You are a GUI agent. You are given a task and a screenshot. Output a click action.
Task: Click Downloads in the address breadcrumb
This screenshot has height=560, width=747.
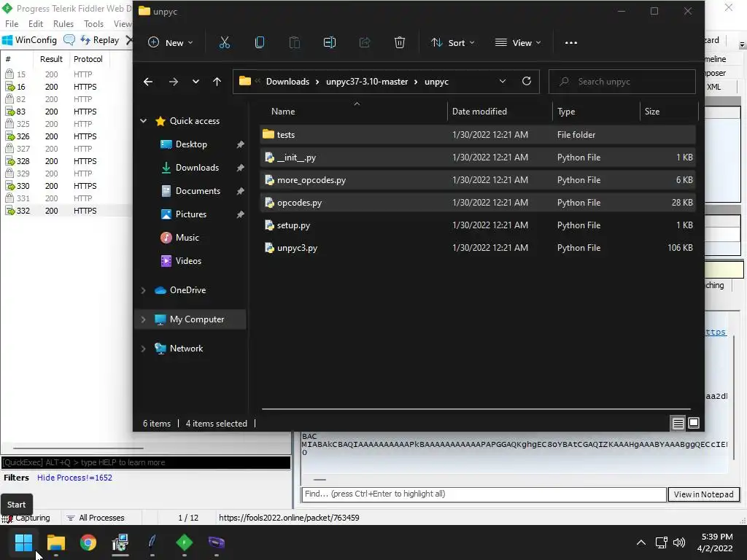pos(287,82)
